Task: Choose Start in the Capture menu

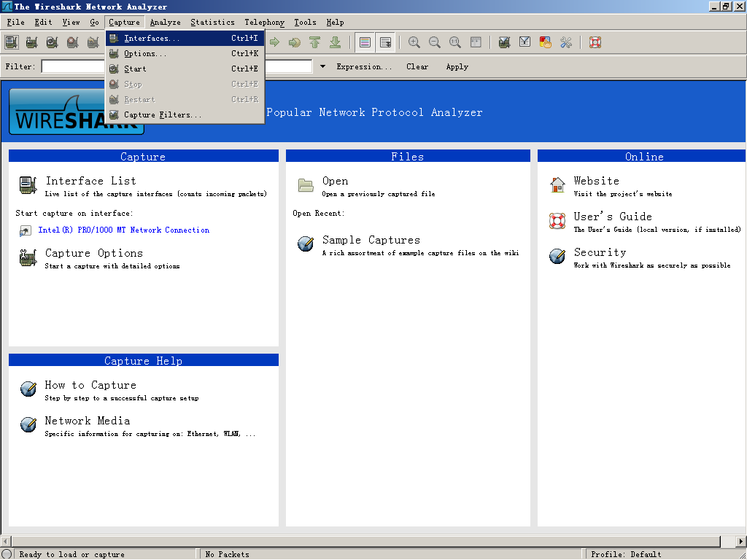Action: 185,69
